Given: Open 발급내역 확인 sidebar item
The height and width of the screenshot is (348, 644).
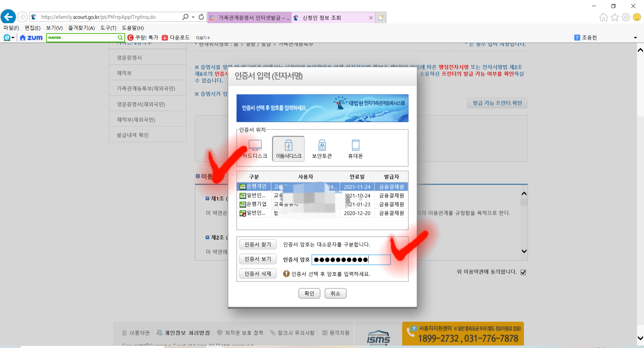Looking at the screenshot, I should tap(148, 135).
